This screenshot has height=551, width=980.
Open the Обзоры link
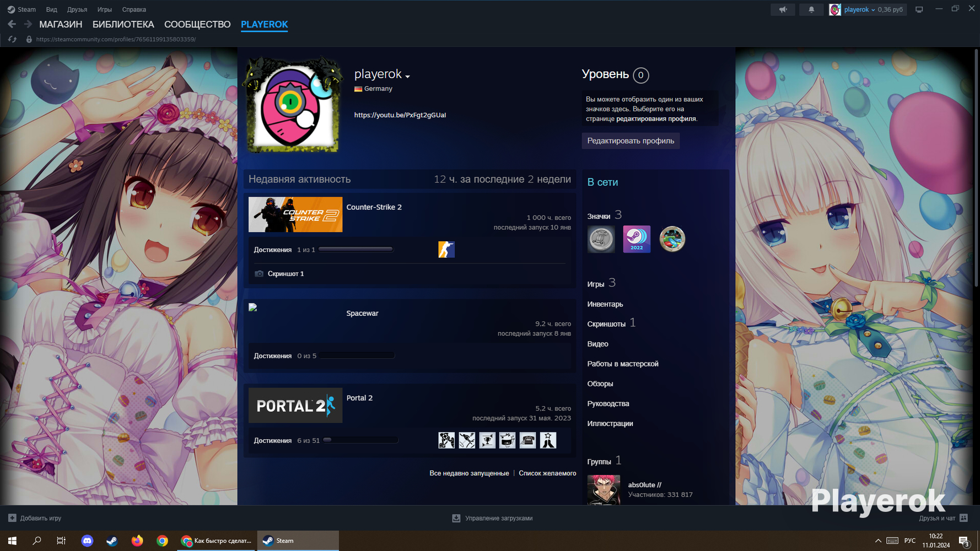(600, 383)
